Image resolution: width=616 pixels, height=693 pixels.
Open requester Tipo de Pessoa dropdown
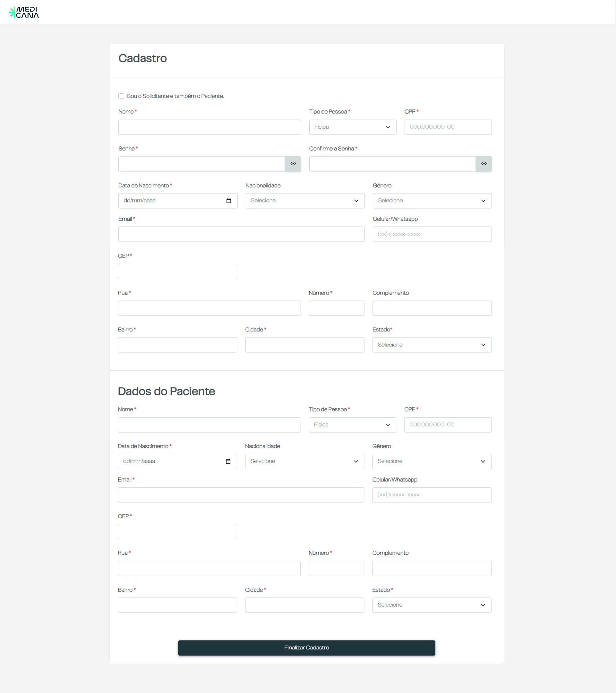[x=353, y=127]
